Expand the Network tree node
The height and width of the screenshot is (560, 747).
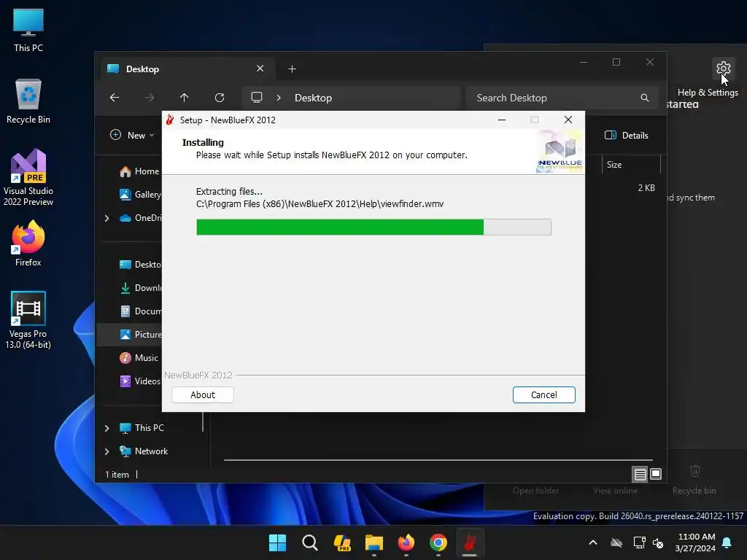pos(107,451)
